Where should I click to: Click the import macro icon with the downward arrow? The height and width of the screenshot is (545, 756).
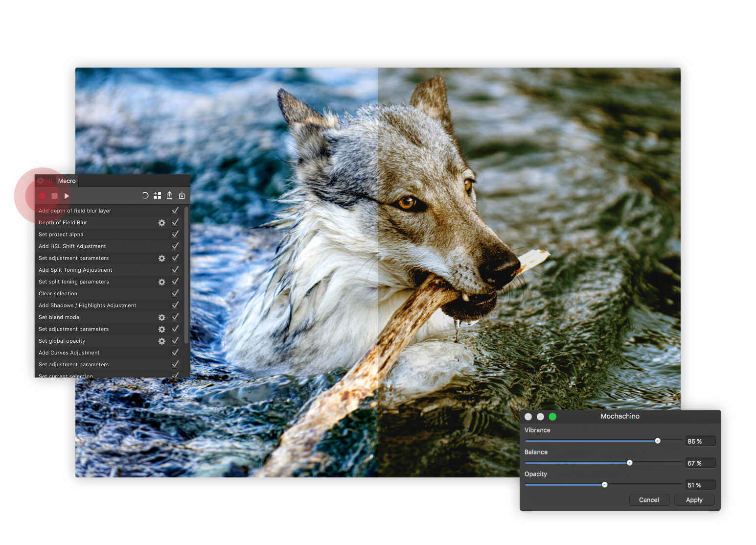(x=182, y=195)
